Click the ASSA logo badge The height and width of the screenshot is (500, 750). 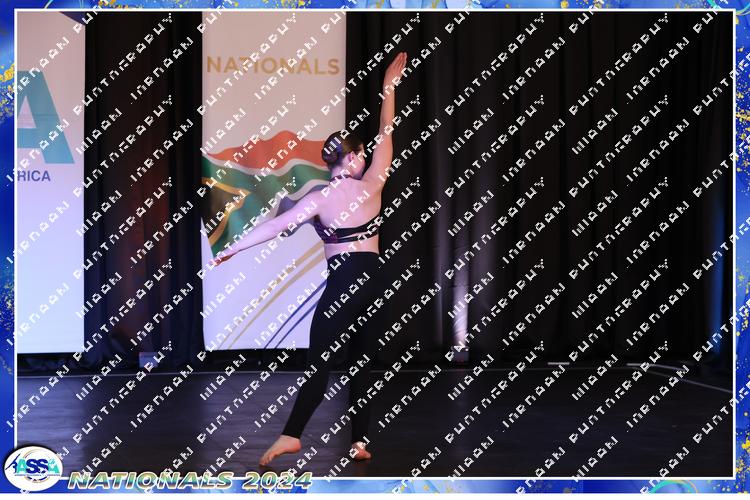click(33, 469)
